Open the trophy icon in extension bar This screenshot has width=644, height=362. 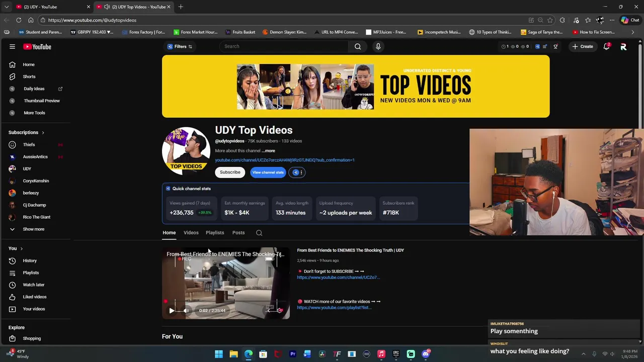tap(555, 46)
